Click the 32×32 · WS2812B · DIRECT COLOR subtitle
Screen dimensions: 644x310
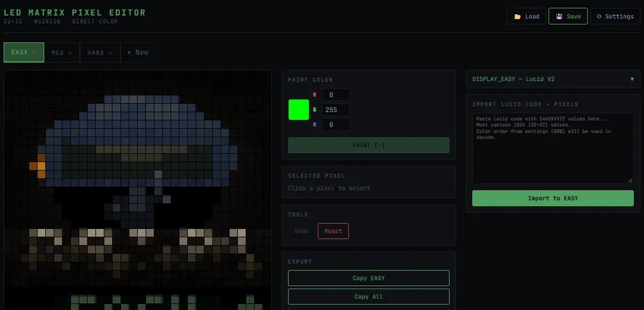point(61,21)
